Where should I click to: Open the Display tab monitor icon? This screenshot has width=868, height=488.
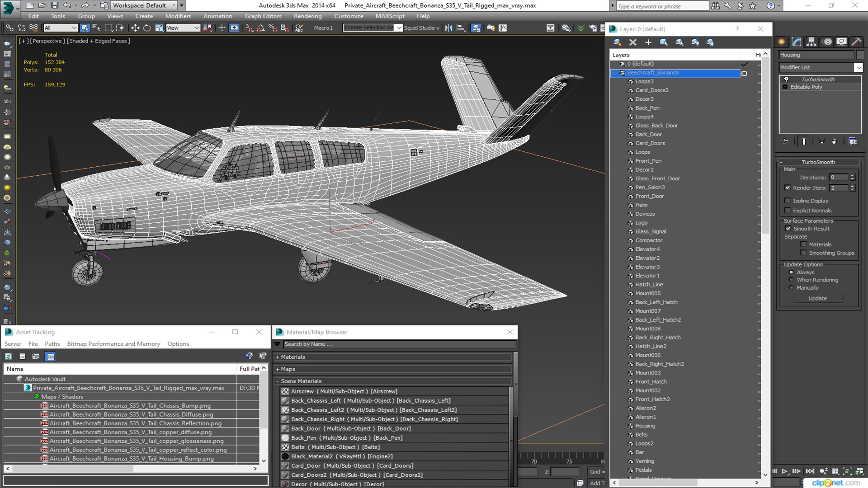(x=841, y=42)
